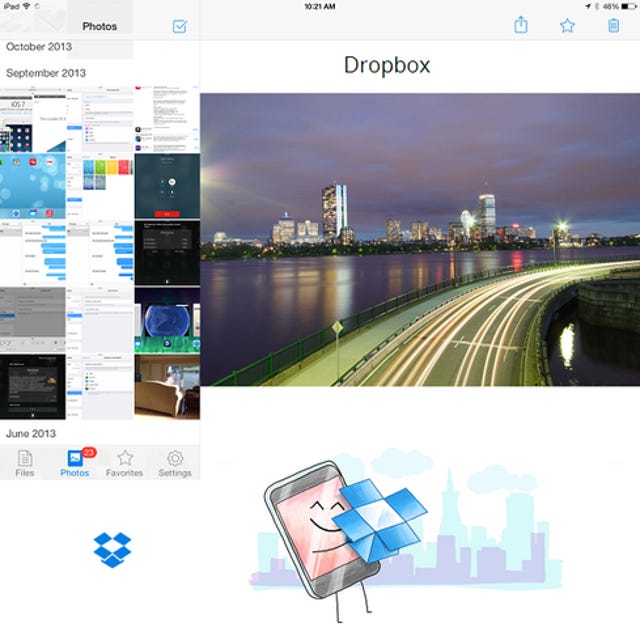Select the October 2013 section header

39,47
